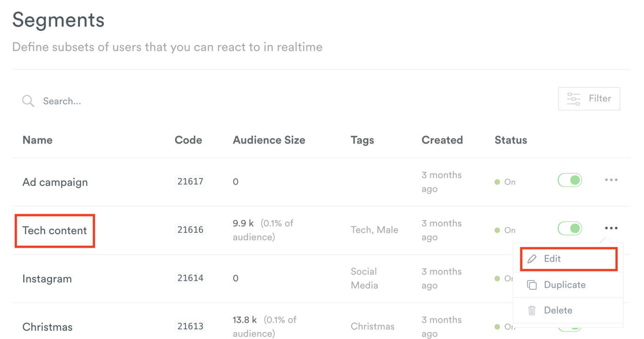Select code 21617
The width and height of the screenshot is (644, 339).
pyautogui.click(x=190, y=182)
